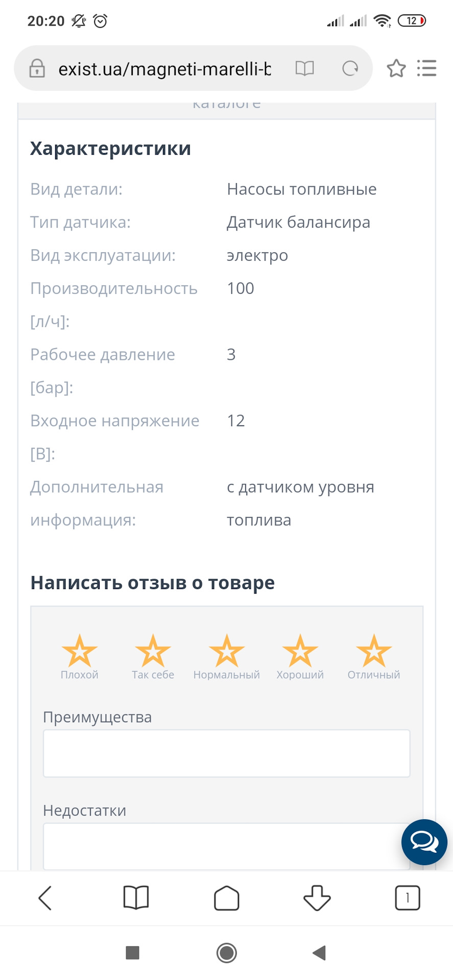Bookmark this page with star icon
453x980 pixels.
click(x=396, y=68)
